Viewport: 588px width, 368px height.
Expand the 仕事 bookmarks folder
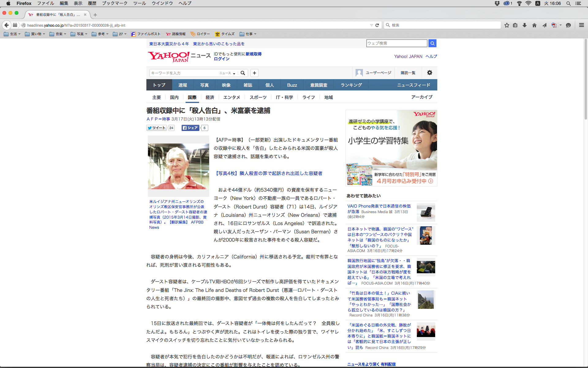tap(248, 34)
